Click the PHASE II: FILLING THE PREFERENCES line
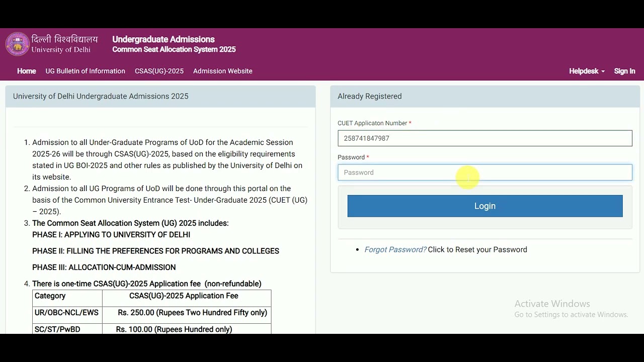The height and width of the screenshot is (362, 644). pyautogui.click(x=155, y=251)
